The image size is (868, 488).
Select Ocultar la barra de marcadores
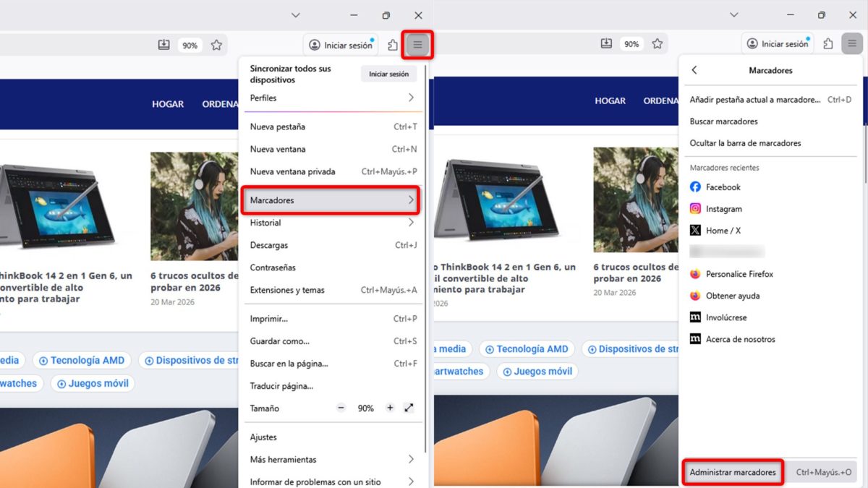770,142
